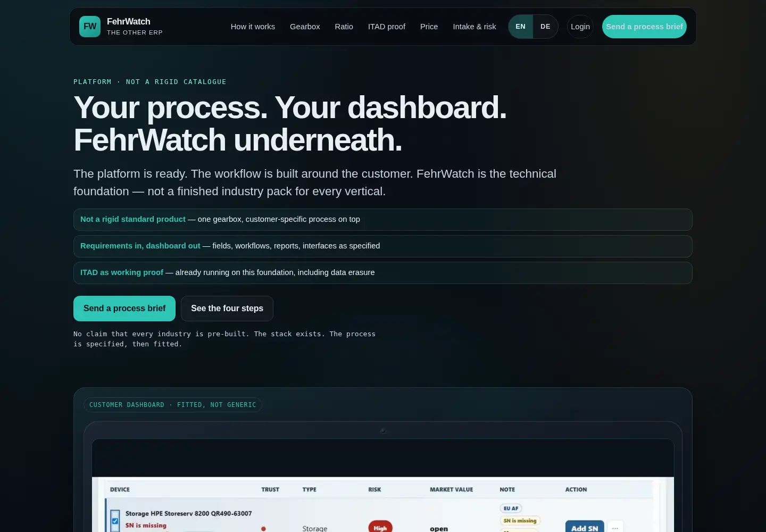
Task: Click the red trust status dot
Action: pyautogui.click(x=263, y=529)
